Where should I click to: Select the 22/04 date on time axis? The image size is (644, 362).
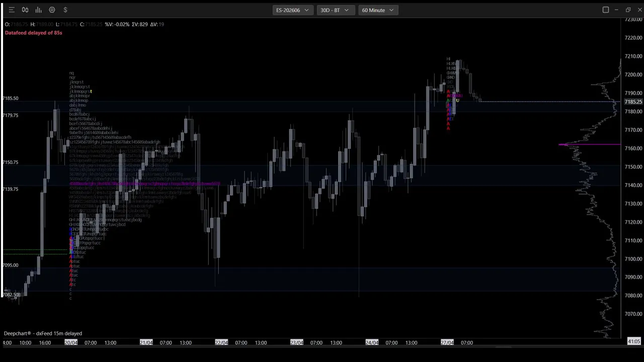pos(221,343)
